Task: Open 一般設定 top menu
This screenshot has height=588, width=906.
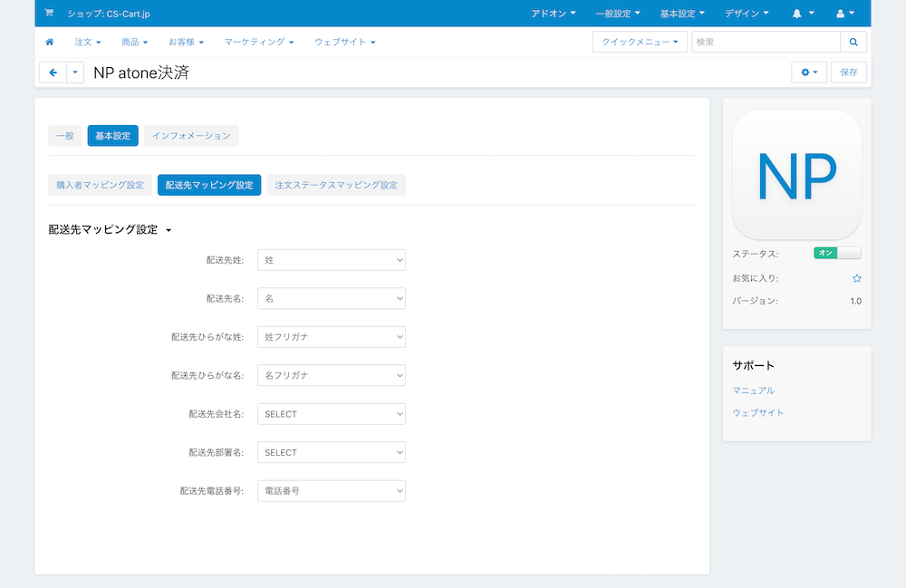Action: pos(618,14)
